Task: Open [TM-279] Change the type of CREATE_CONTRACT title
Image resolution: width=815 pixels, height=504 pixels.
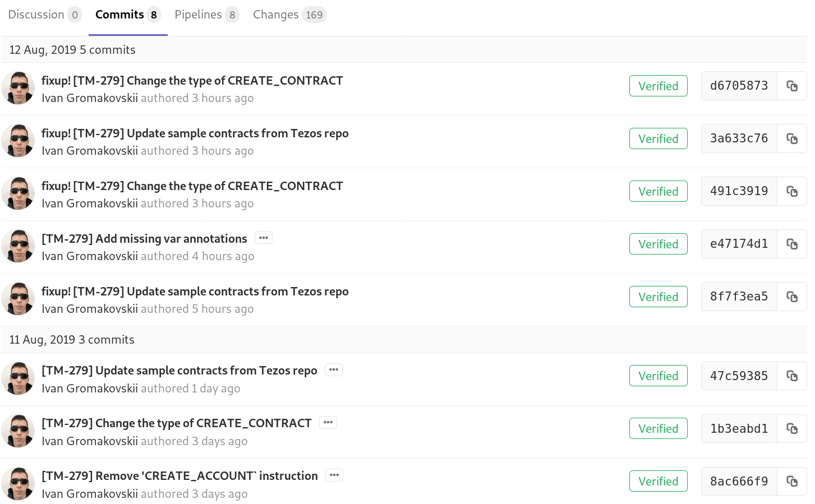Action: click(176, 423)
